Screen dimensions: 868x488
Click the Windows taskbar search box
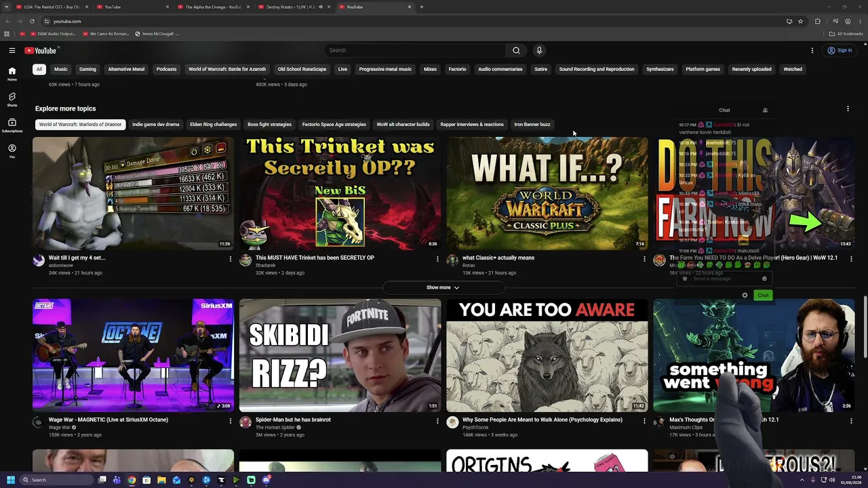[x=55, y=480]
